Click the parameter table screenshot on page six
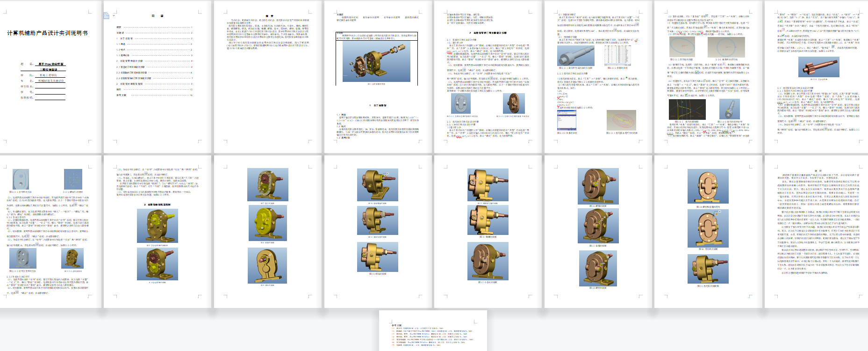The width and height of the screenshot is (868, 351). (617, 55)
